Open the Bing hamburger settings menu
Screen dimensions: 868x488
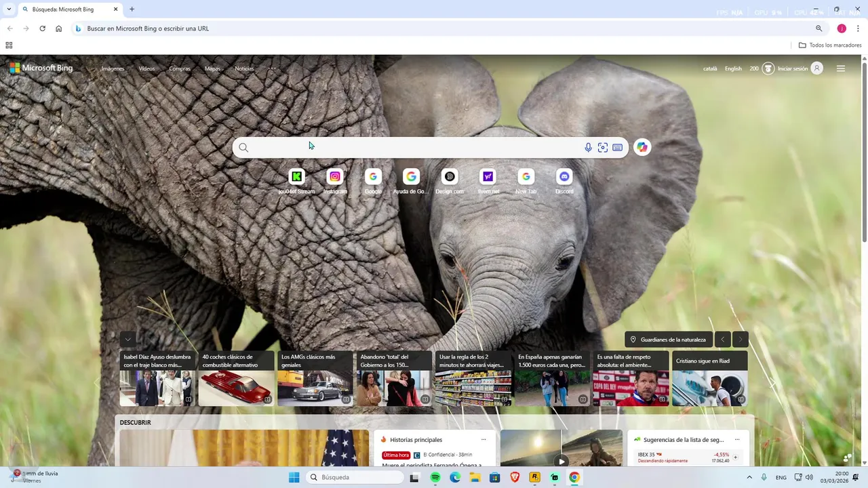coord(841,68)
